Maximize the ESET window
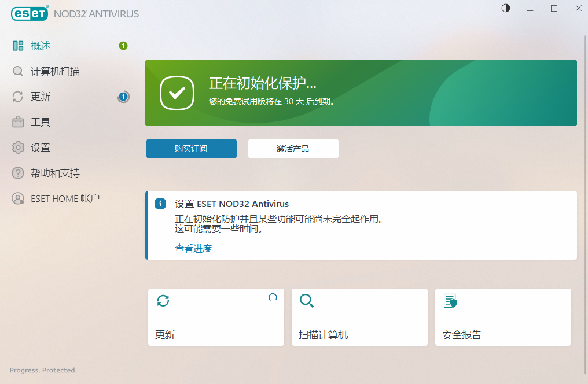588x384 pixels. 554,8
